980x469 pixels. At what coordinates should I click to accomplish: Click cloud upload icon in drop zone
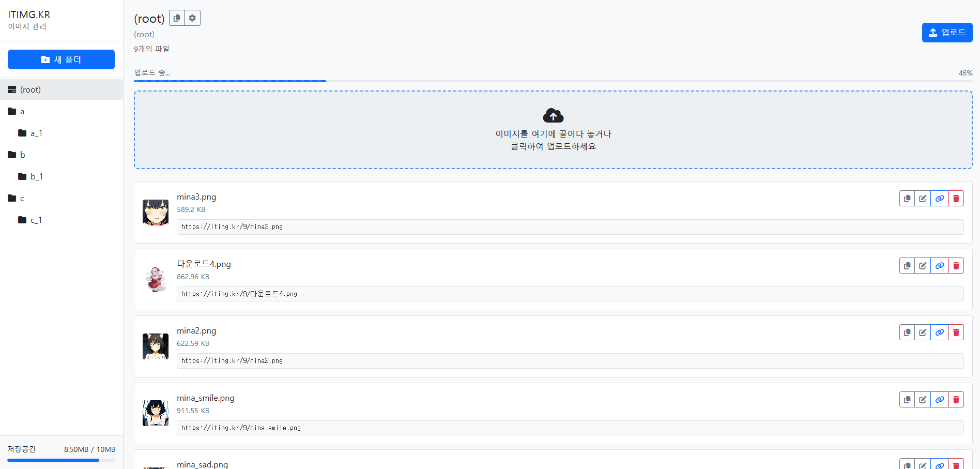[x=553, y=115]
